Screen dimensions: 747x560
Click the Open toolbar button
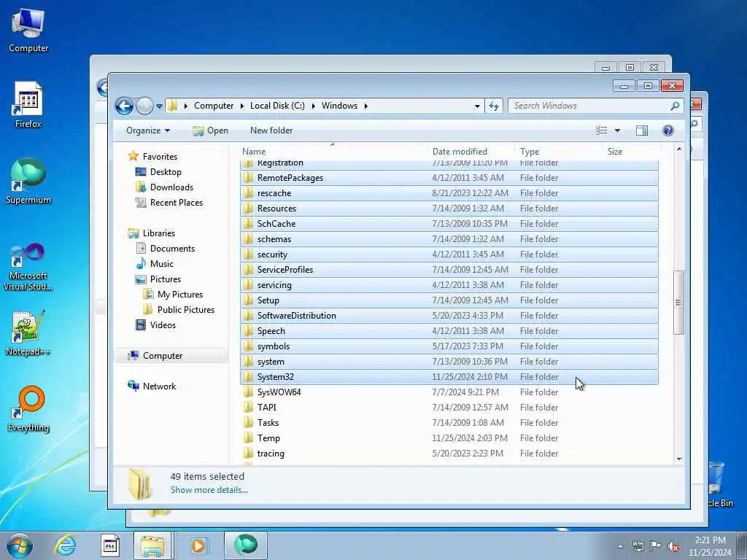tap(210, 131)
